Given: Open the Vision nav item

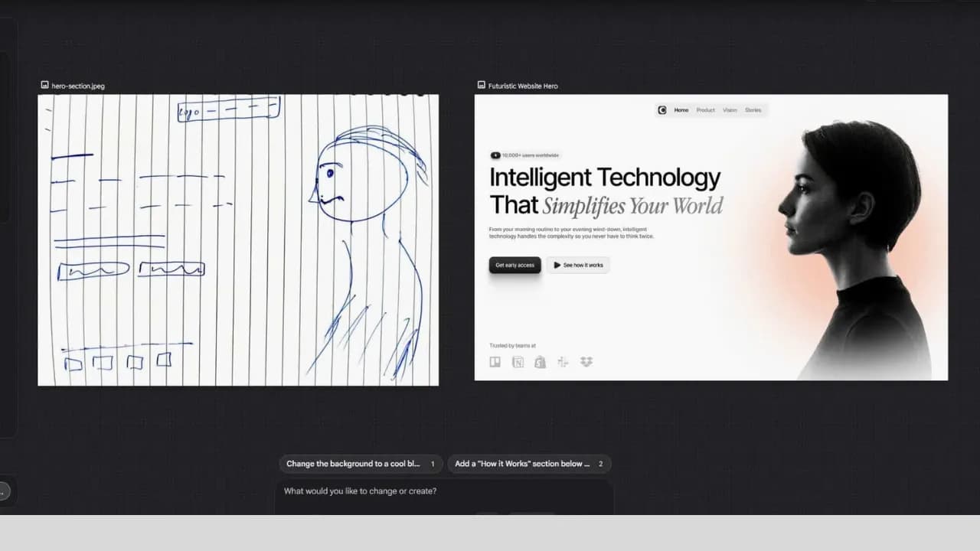Looking at the screenshot, I should click(730, 110).
